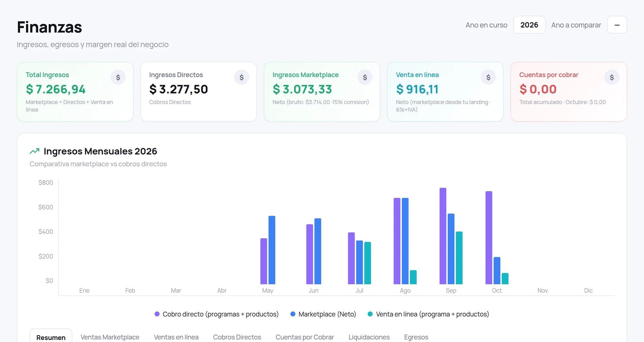Click the Venta en línea value $ 916,11
Image resolution: width=644 pixels, height=342 pixels.
(x=417, y=89)
